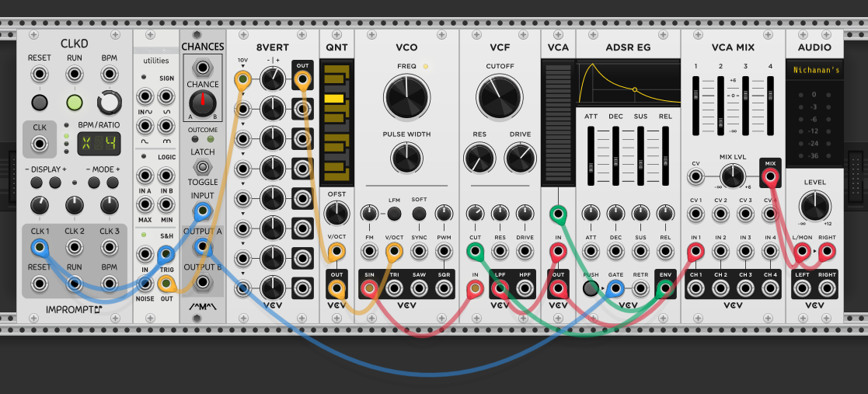
Task: Click the VCO SIN output jack
Action: pyautogui.click(x=369, y=288)
